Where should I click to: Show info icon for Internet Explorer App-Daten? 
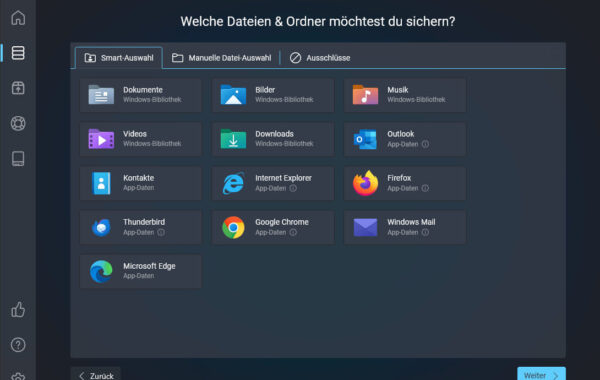[293, 188]
